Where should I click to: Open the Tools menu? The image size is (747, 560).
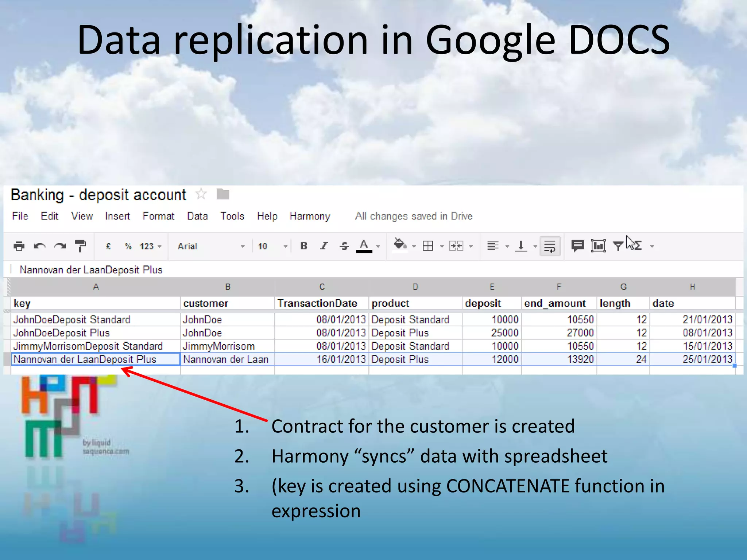(x=232, y=216)
